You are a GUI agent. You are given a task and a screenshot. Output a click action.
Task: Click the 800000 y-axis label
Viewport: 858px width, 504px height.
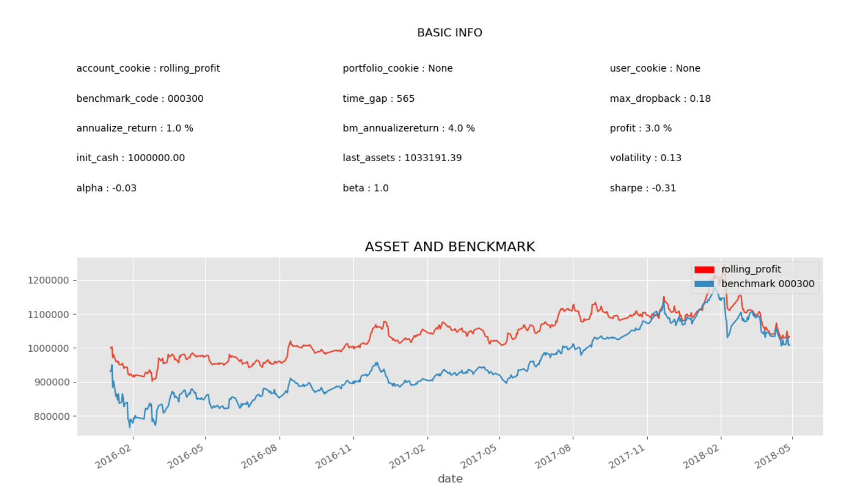tap(51, 417)
